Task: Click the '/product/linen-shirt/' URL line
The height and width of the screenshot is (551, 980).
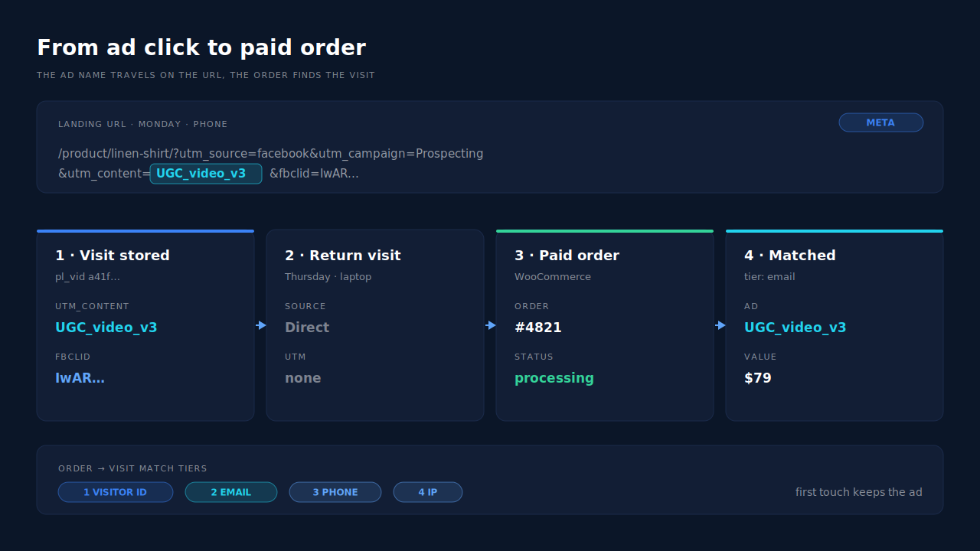Action: click(x=271, y=154)
